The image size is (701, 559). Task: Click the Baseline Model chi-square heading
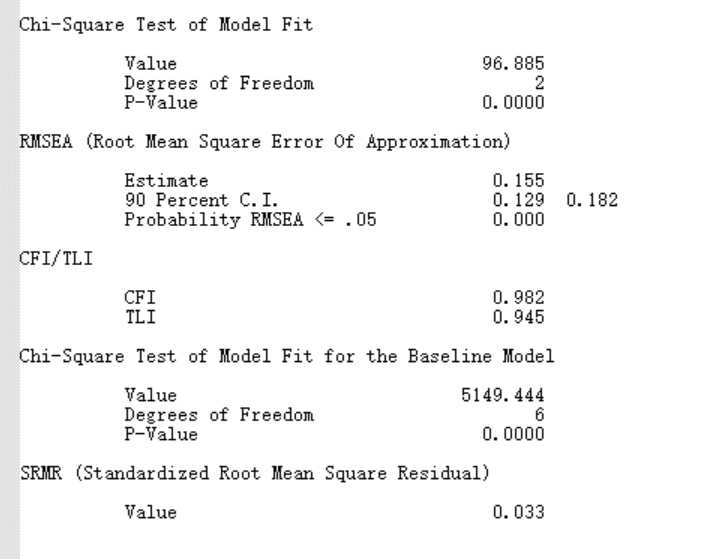(x=287, y=356)
